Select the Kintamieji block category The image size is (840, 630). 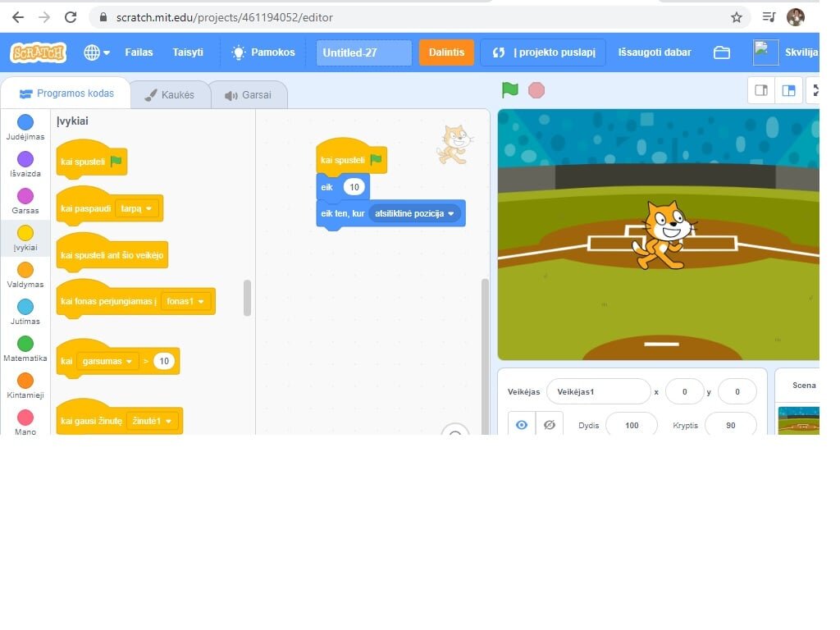25,386
